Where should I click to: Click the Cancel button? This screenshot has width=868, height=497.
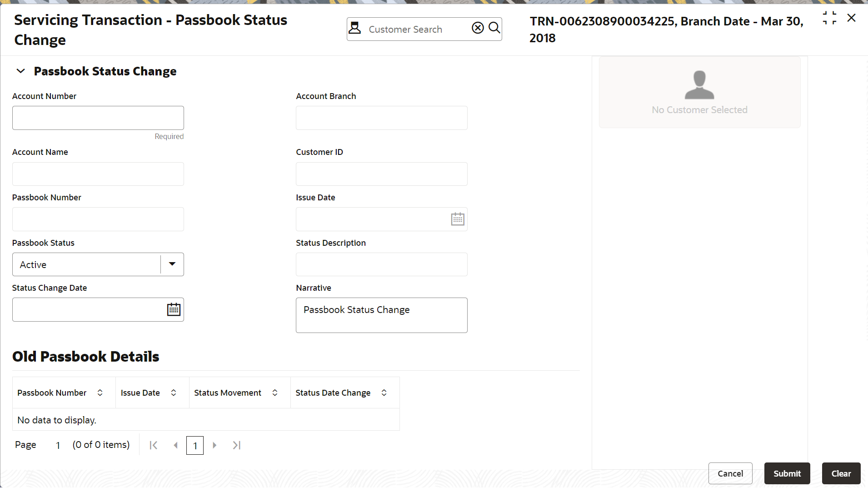click(x=730, y=473)
